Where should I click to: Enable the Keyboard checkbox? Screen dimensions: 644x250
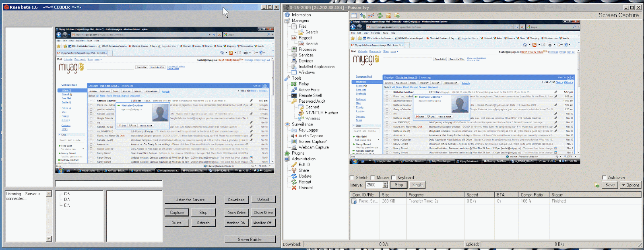393,178
